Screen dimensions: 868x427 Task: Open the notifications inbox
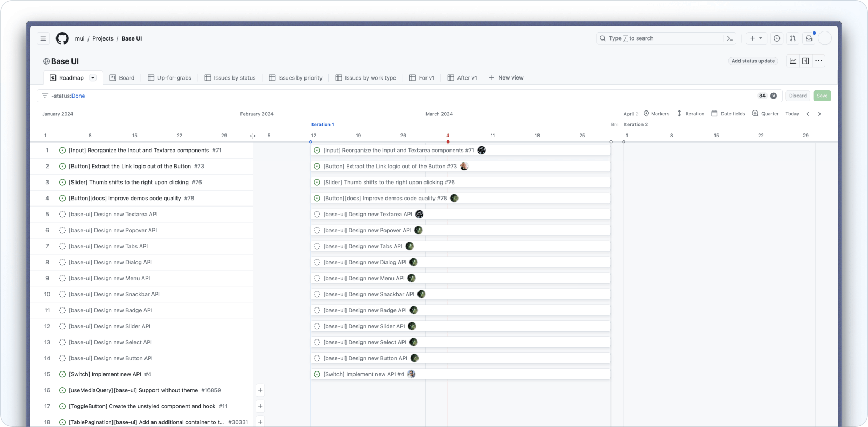[x=809, y=38]
